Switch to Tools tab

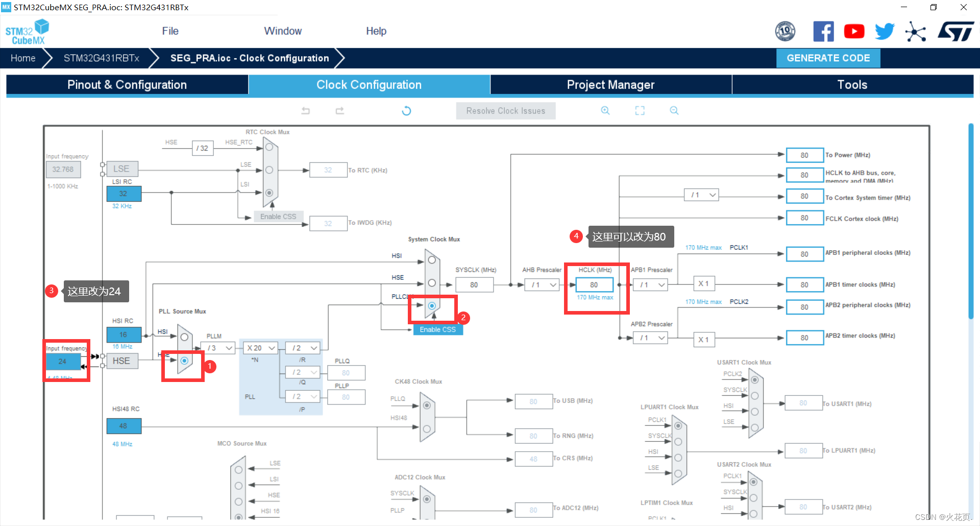tap(852, 85)
